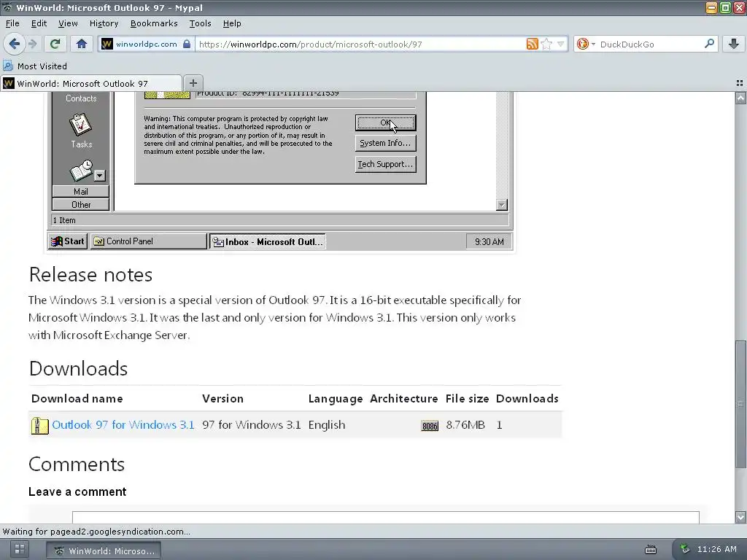747x560 pixels.
Task: Click the Downloads heading
Action: click(x=78, y=368)
